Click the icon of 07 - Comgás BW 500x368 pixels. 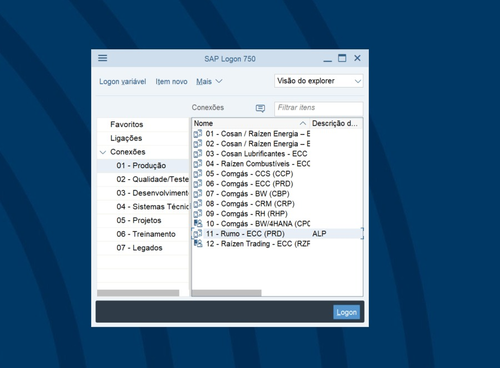(x=198, y=194)
